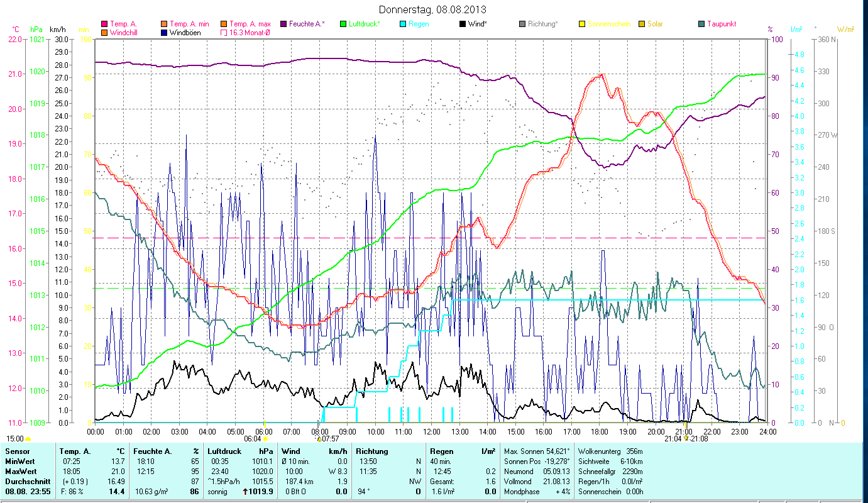The image size is (868, 503).
Task: Click the 15:00 sun icon at bottom left
Action: (28, 439)
